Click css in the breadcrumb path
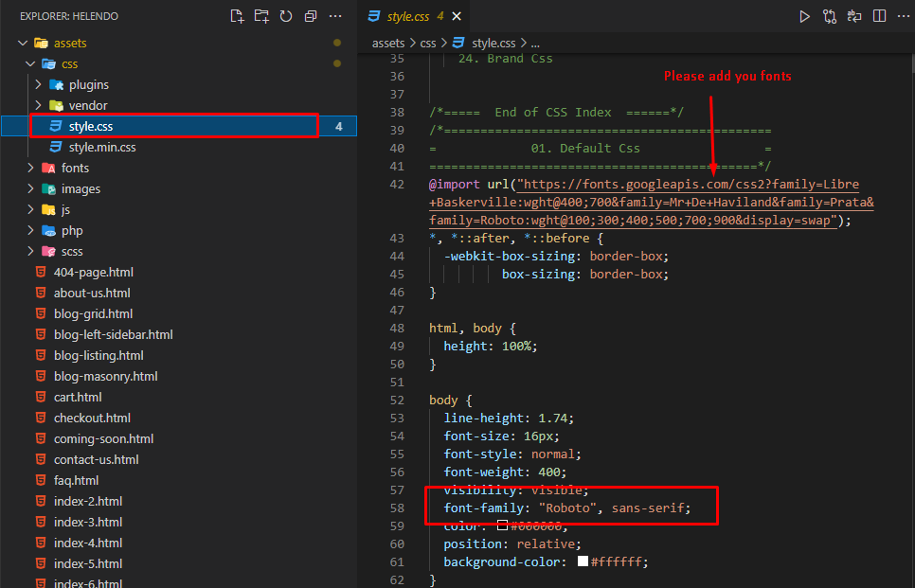This screenshot has height=588, width=915. (428, 44)
